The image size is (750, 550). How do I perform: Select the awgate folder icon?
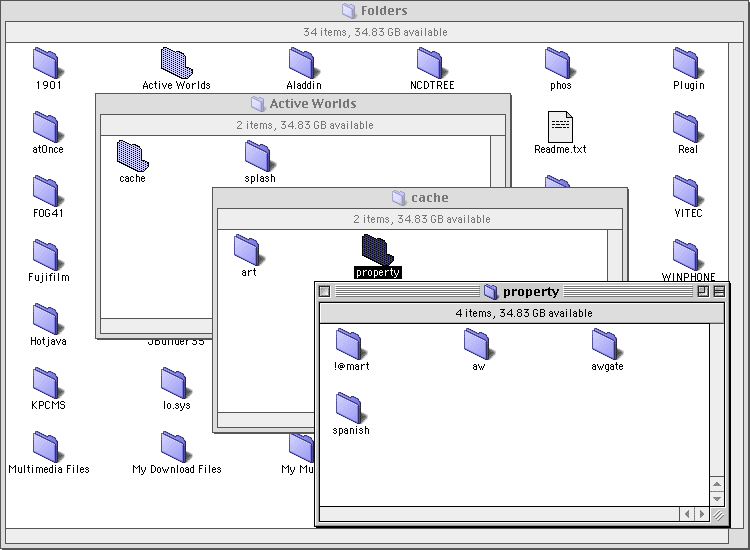pyautogui.click(x=606, y=344)
